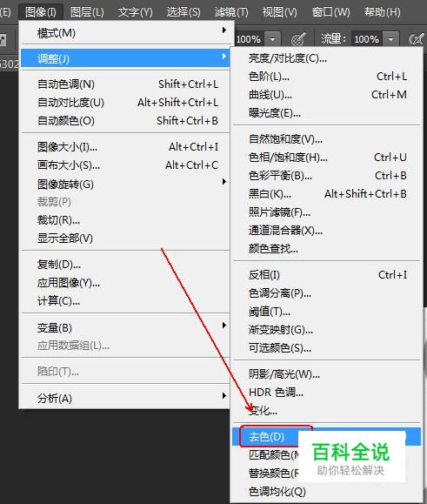The image size is (427, 504).
Task: Select 复制(D)... menu item
Action: point(125,265)
